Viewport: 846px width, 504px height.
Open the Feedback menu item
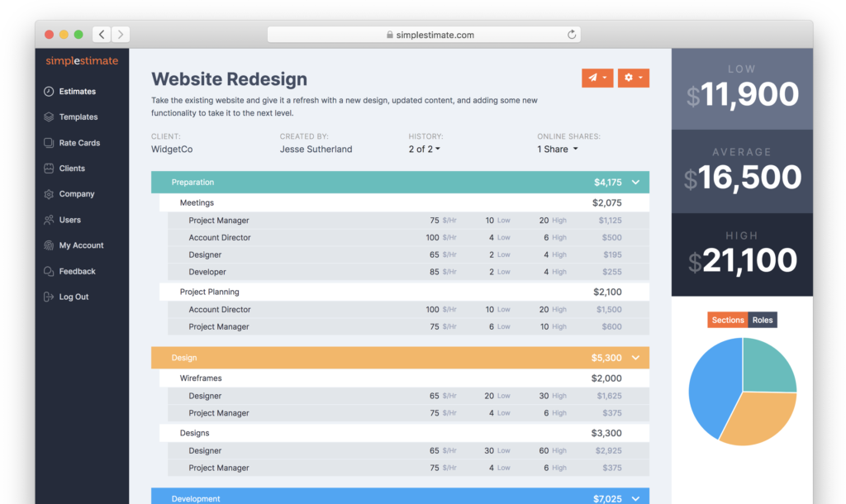[77, 271]
